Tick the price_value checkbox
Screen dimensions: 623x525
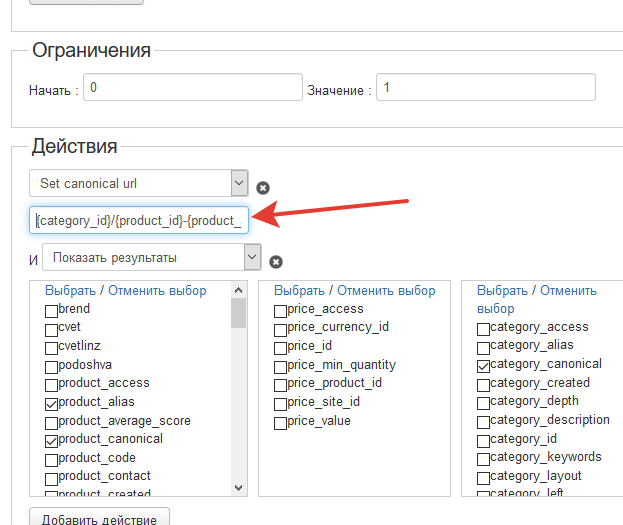click(281, 423)
